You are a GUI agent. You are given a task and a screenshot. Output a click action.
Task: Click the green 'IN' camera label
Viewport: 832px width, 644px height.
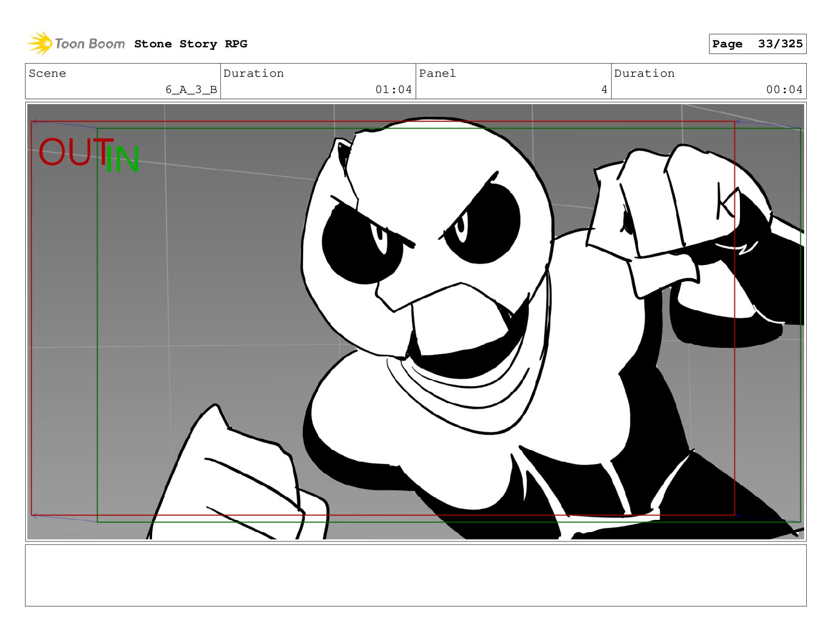(122, 159)
